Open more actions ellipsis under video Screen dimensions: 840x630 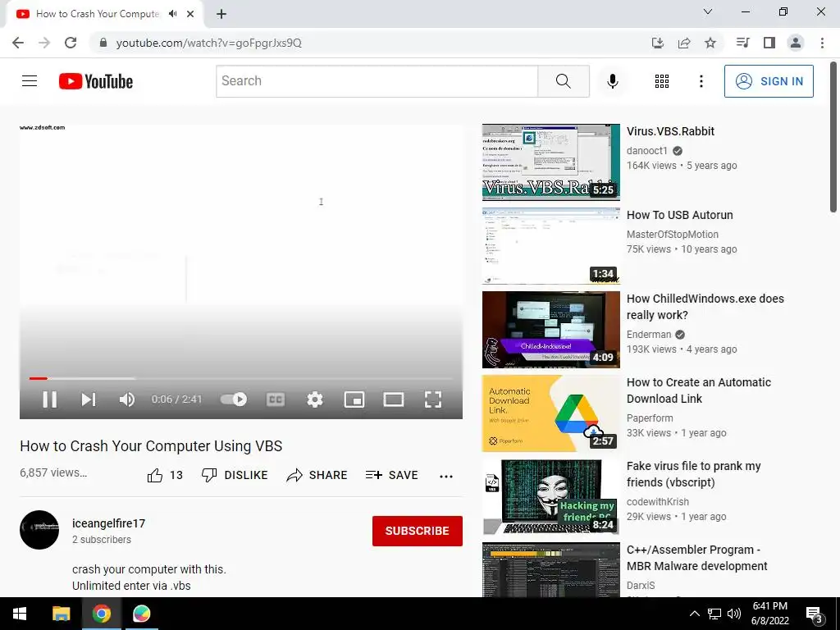[x=445, y=476]
